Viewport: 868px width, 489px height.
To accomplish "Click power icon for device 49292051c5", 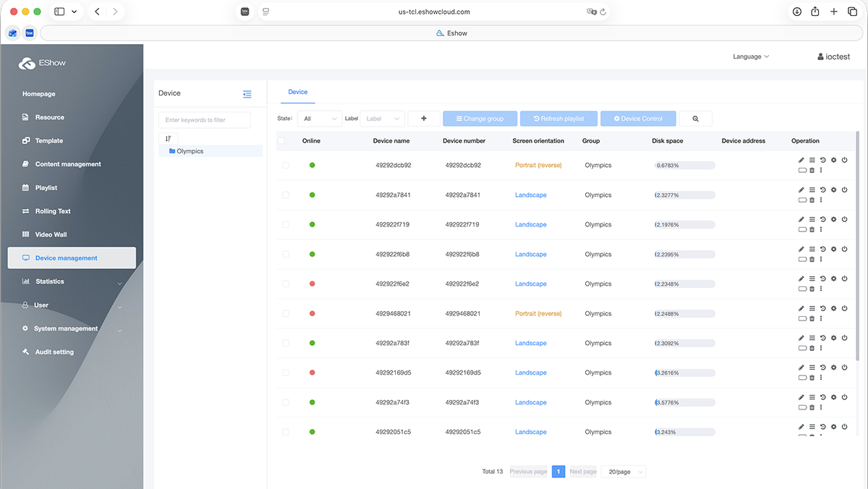I will pyautogui.click(x=844, y=427).
